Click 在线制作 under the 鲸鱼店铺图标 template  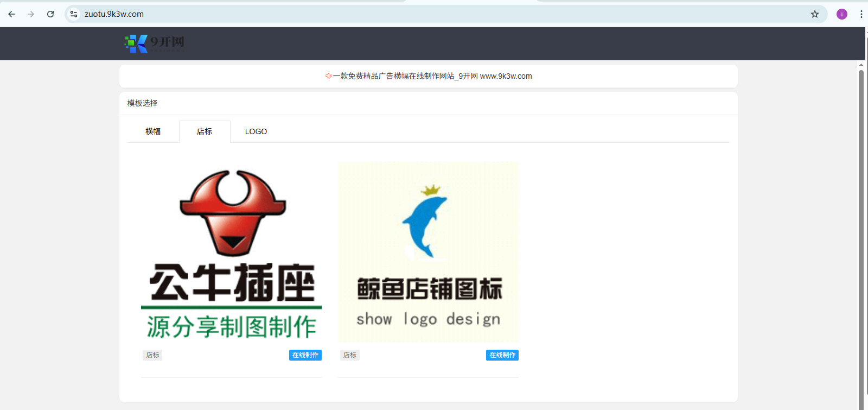tap(502, 355)
